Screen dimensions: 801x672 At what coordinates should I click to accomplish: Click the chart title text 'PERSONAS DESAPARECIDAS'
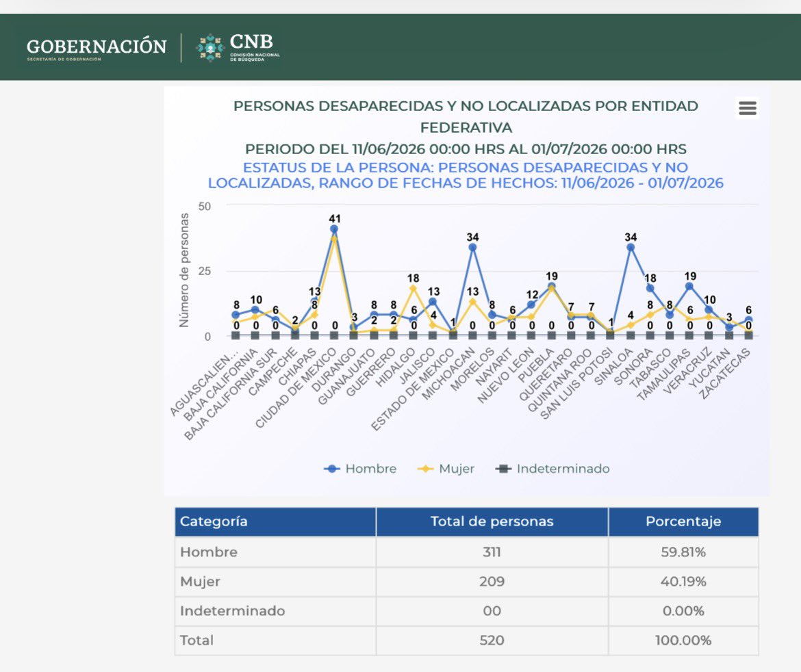[x=337, y=106]
